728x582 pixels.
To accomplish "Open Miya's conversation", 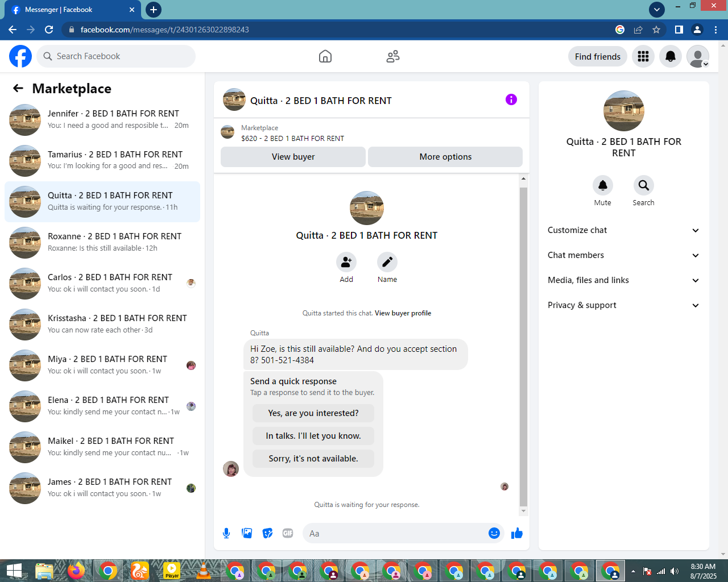I will tap(102, 365).
